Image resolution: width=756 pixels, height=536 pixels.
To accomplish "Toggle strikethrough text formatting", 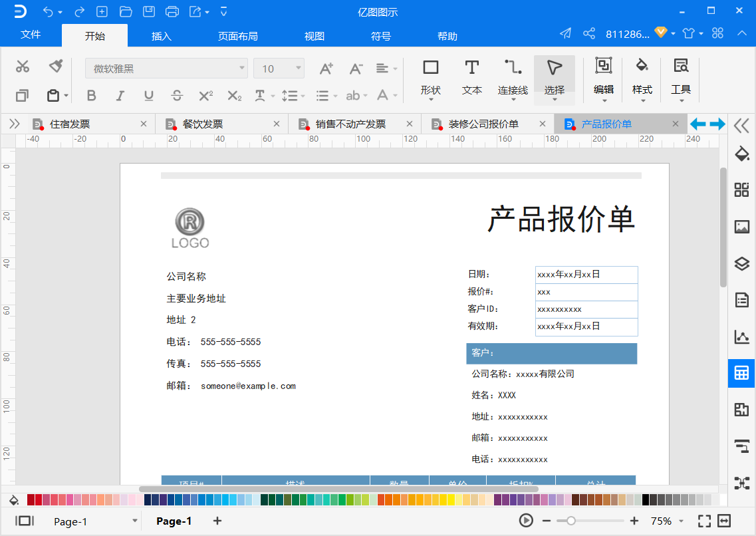I will click(177, 96).
